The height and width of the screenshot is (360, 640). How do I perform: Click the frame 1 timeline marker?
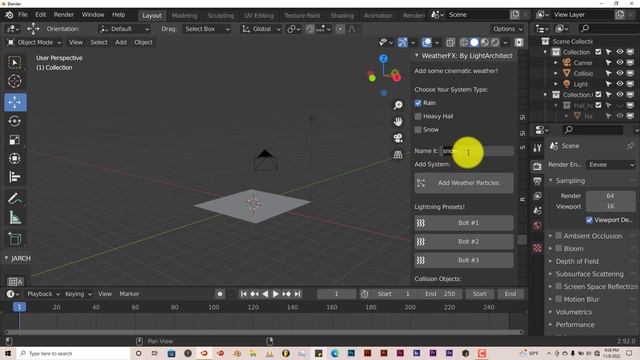click(19, 307)
